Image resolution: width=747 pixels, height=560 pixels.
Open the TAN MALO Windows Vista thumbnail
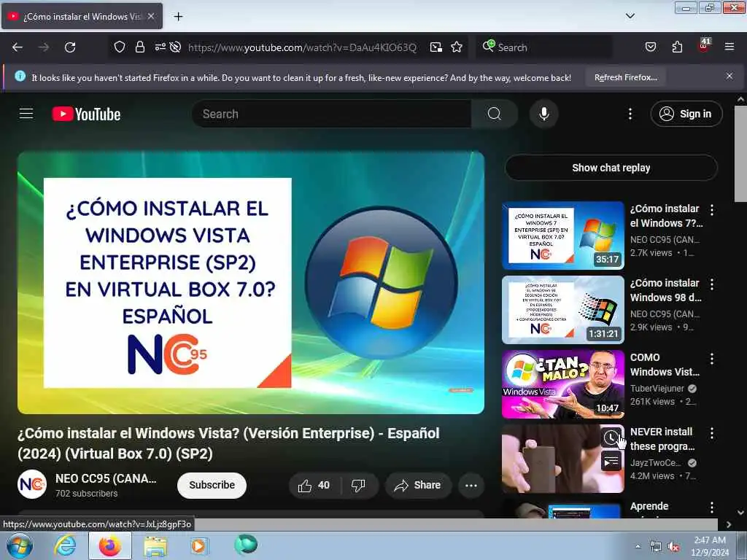tap(562, 384)
